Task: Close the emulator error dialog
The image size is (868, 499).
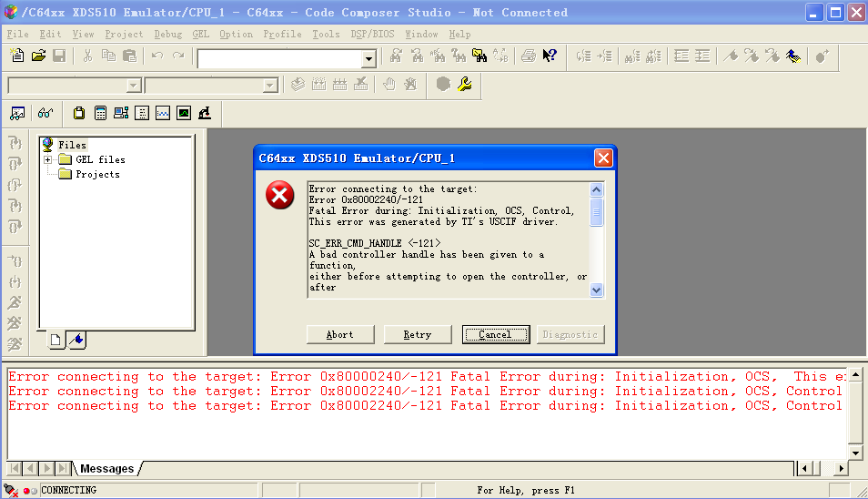Action: pyautogui.click(x=603, y=158)
